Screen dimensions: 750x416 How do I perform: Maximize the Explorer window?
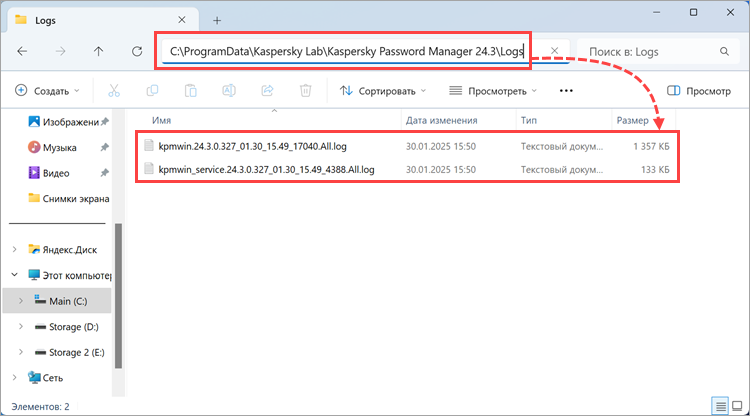[x=694, y=12]
